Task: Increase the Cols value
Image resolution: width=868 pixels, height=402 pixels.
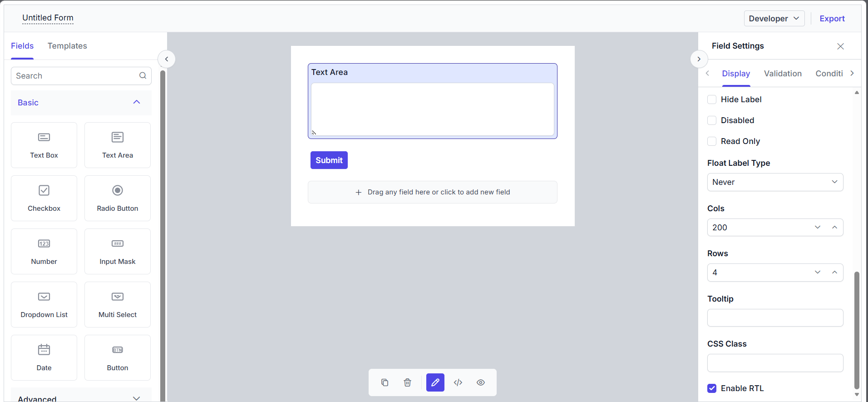Action: 834,227
